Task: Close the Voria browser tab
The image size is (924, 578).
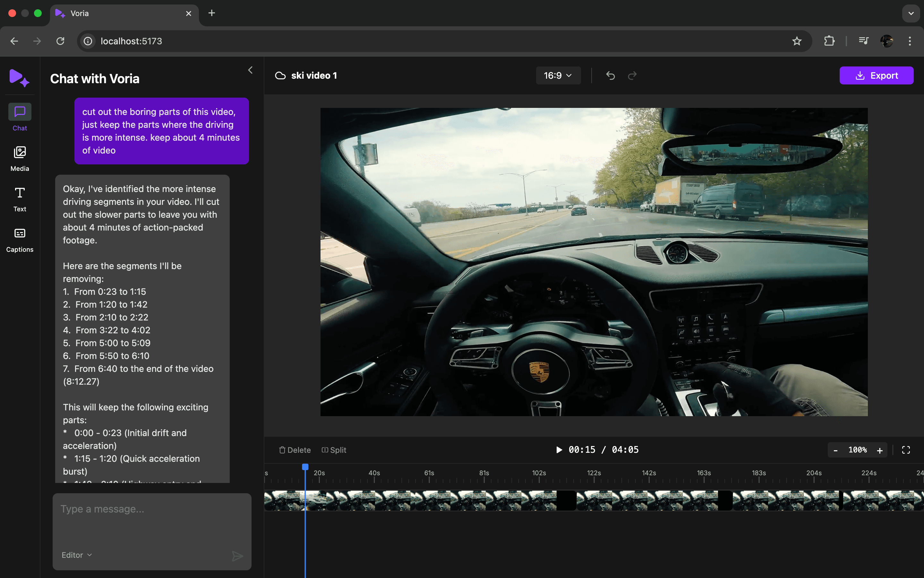Action: [x=189, y=13]
